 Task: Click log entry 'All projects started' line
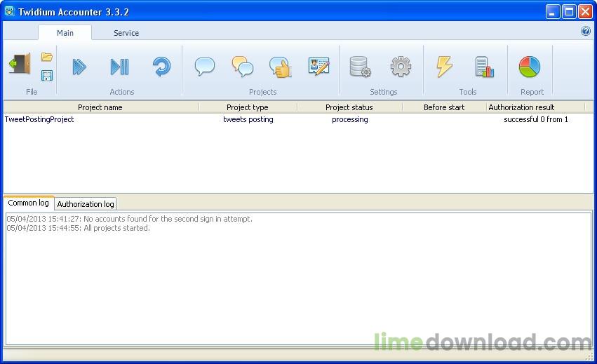[x=79, y=228]
